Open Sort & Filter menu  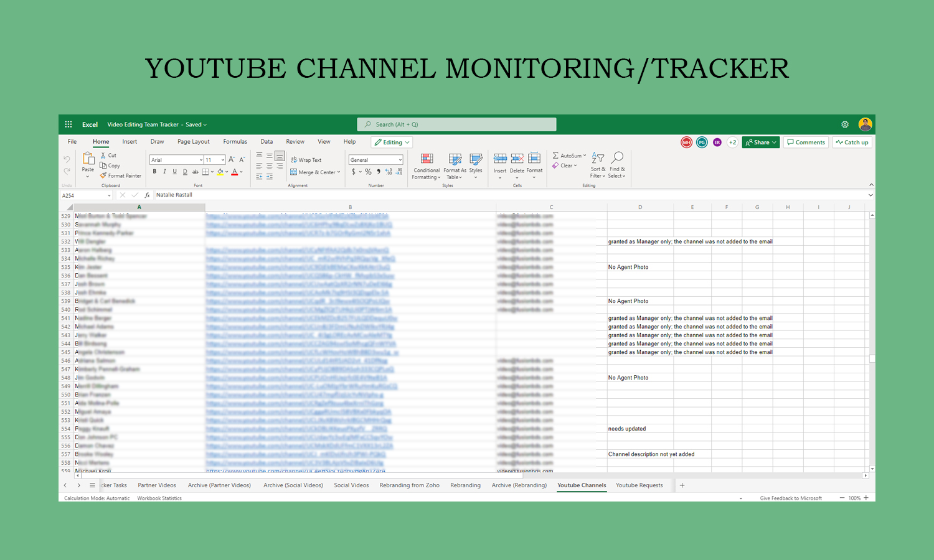[x=598, y=165]
